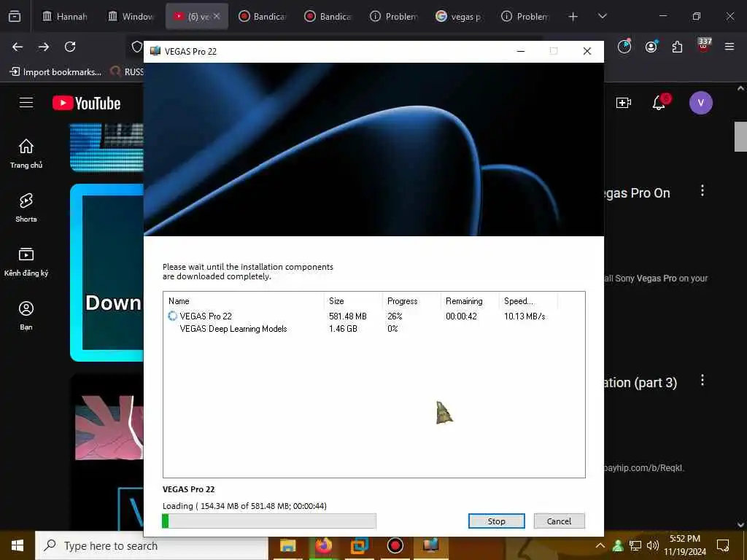Switch to the vegas p Google tab
The width and height of the screenshot is (747, 560).
460,17
